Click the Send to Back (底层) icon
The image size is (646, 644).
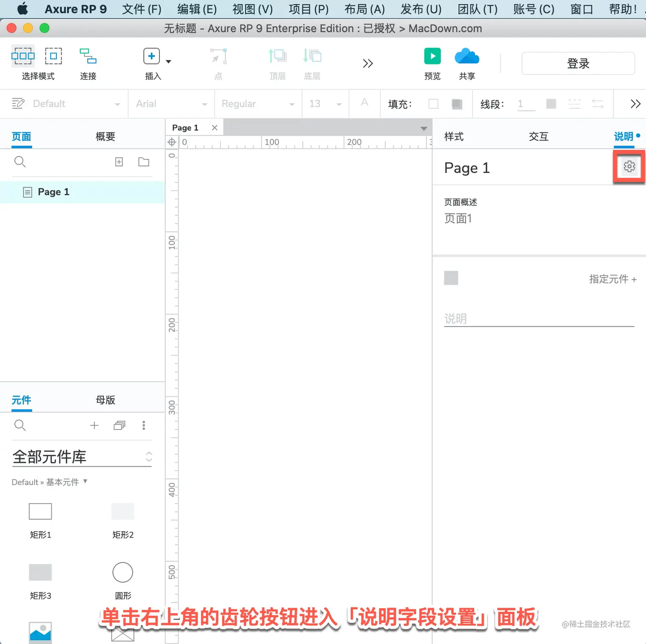click(312, 56)
